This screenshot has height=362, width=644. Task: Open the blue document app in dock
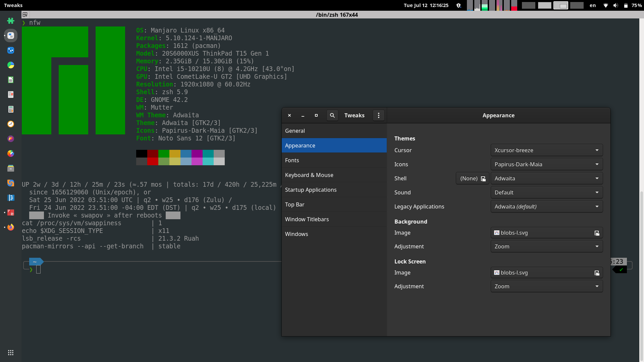point(11,198)
